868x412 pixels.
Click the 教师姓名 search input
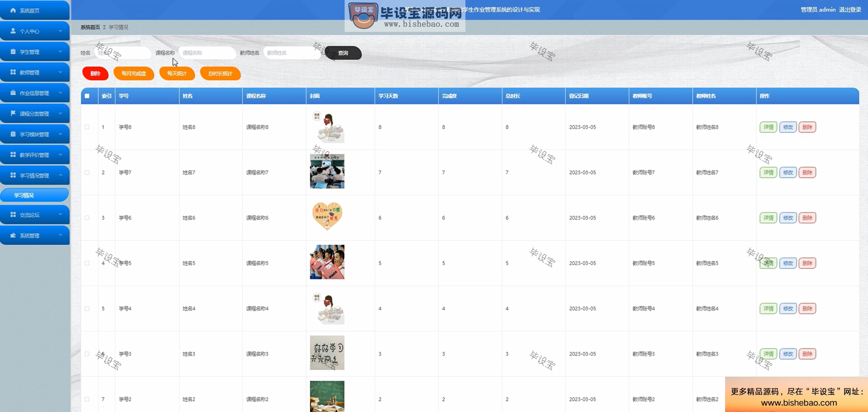click(x=292, y=53)
